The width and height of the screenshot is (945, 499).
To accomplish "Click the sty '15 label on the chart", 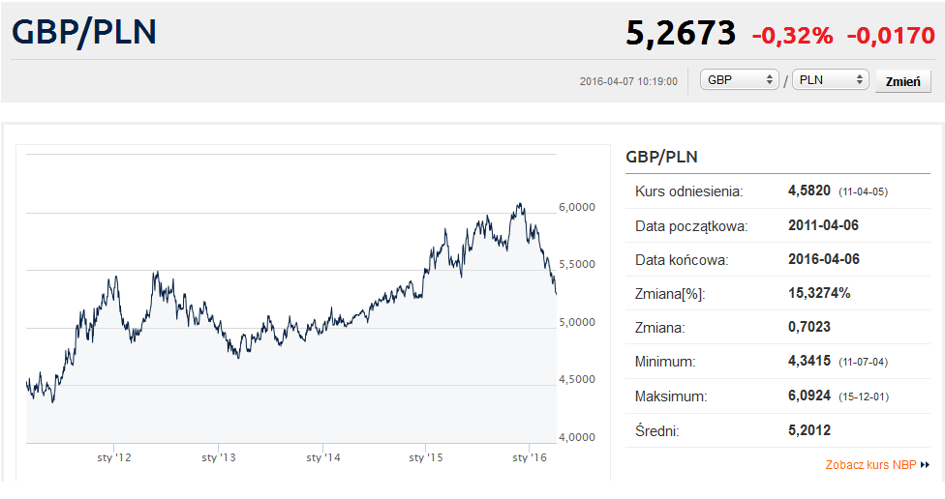I will (425, 458).
